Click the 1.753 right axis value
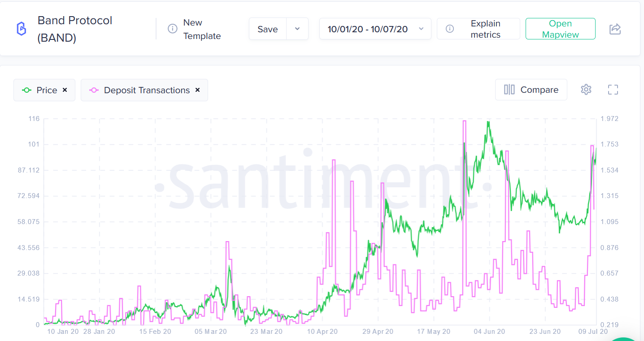This screenshot has height=341, width=644. click(609, 144)
